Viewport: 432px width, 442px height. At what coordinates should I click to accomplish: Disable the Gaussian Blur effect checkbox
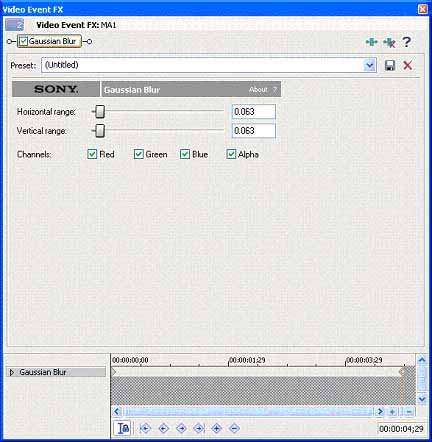[23, 41]
